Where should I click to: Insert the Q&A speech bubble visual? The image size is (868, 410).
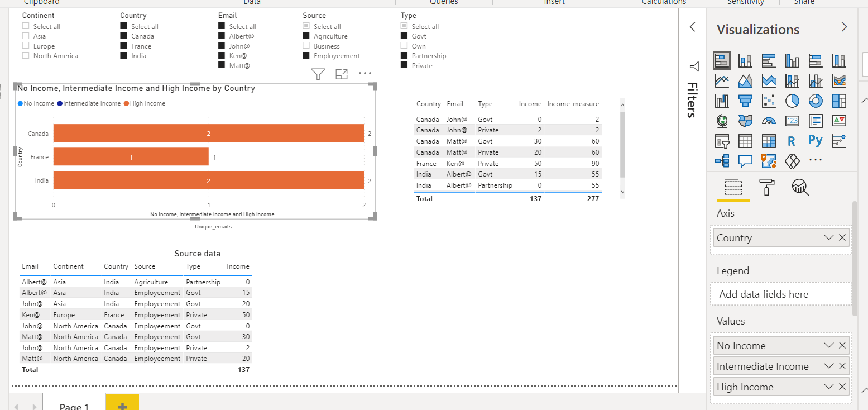[745, 161]
